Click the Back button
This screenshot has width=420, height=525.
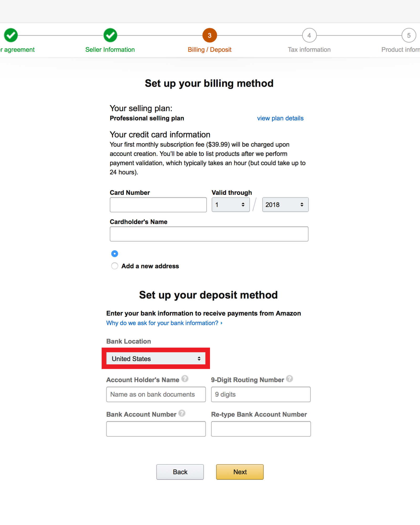180,472
